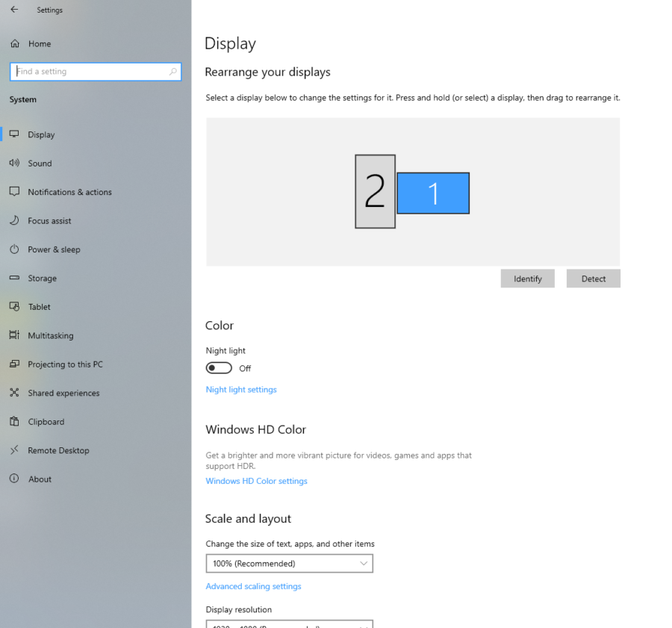Click the Identify button
The height and width of the screenshot is (628, 672).
[x=528, y=279]
